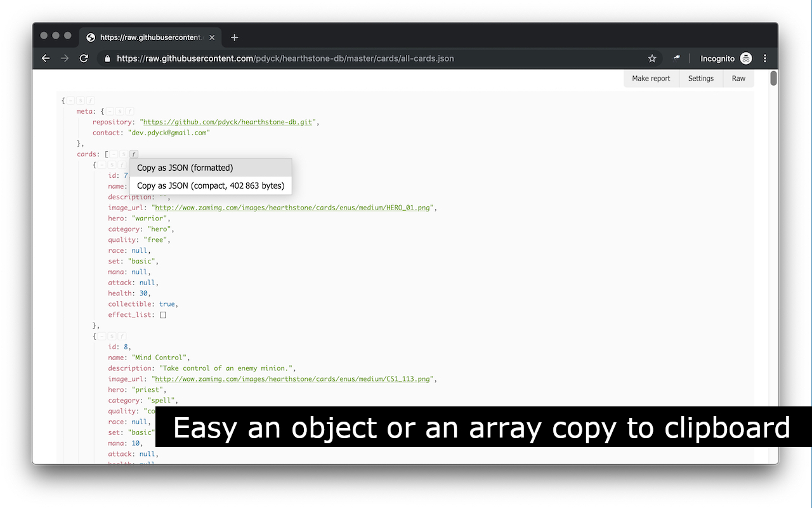Click the Make report button
Screen dimensions: 812x508
(651, 79)
